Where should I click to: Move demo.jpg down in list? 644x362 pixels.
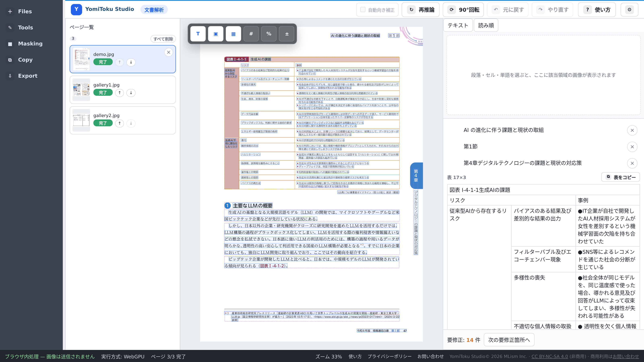(x=131, y=62)
